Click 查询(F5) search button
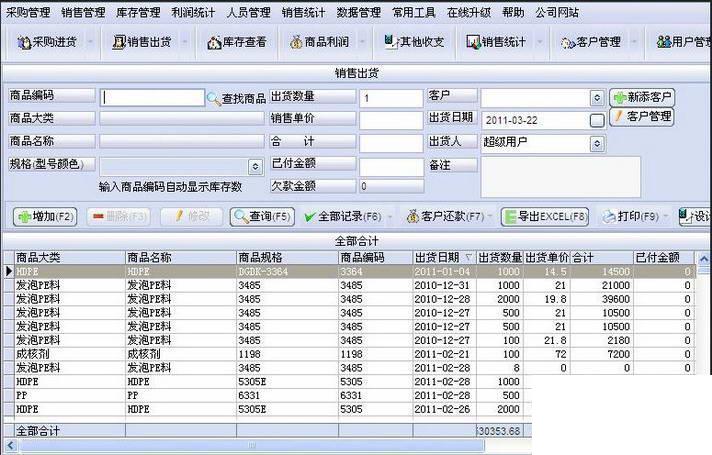Screen dimensions: 712x455 pos(262,217)
